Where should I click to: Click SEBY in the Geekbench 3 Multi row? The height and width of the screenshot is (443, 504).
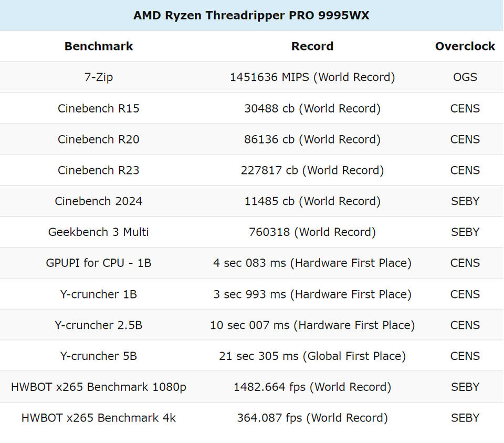465,232
